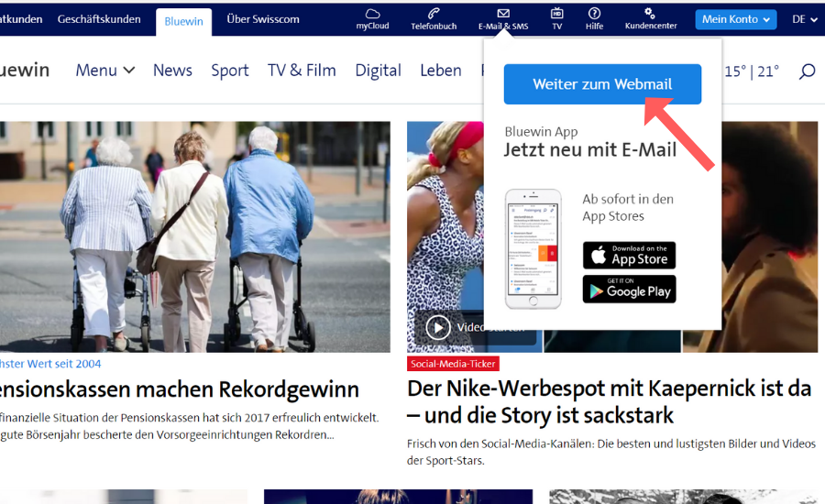Open the TV & Film section
The image size is (825, 504).
(302, 71)
